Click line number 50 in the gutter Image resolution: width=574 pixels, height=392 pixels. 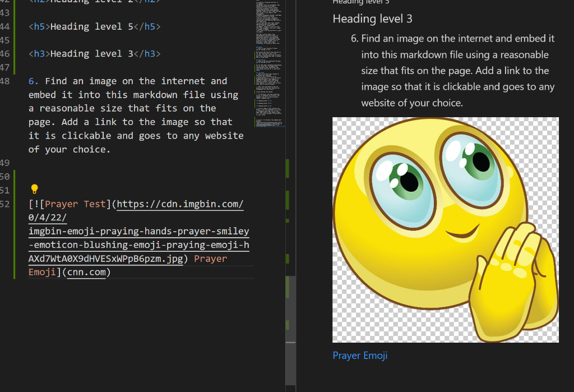(x=4, y=177)
